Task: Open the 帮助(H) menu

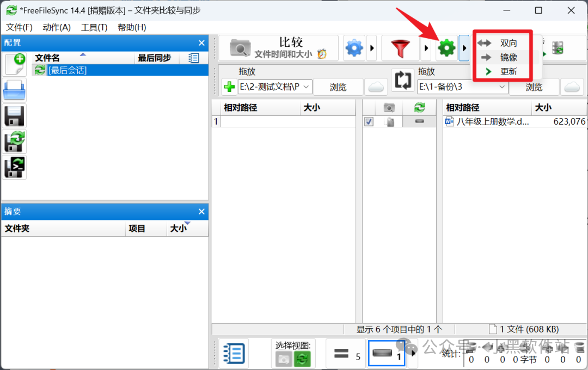Action: point(132,27)
